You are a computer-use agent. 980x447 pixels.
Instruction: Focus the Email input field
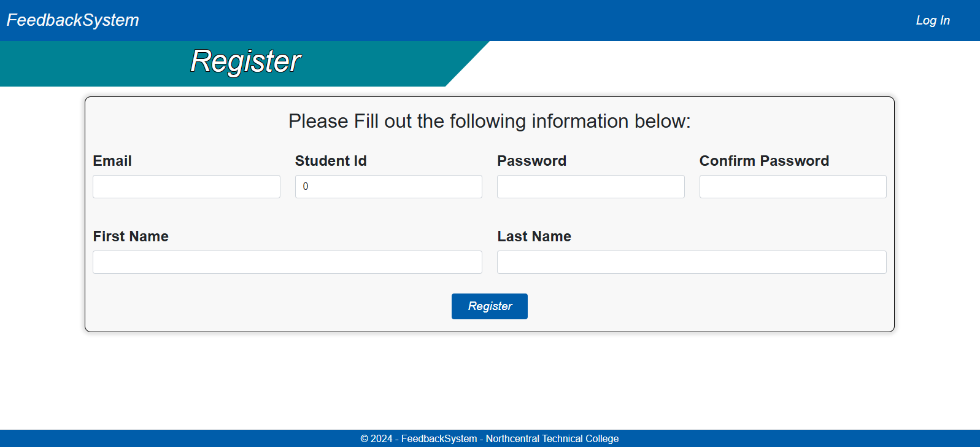point(186,187)
